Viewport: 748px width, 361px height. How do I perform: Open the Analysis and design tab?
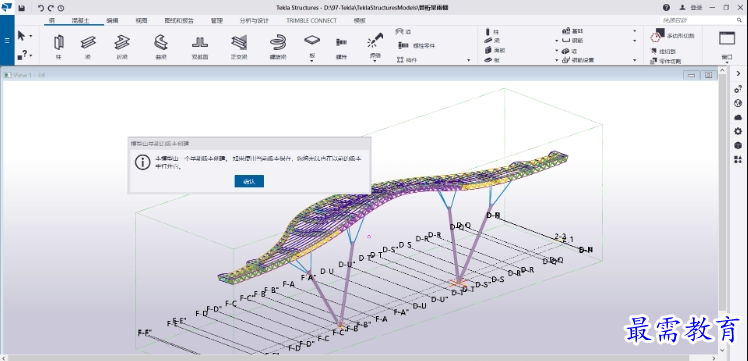(x=254, y=21)
